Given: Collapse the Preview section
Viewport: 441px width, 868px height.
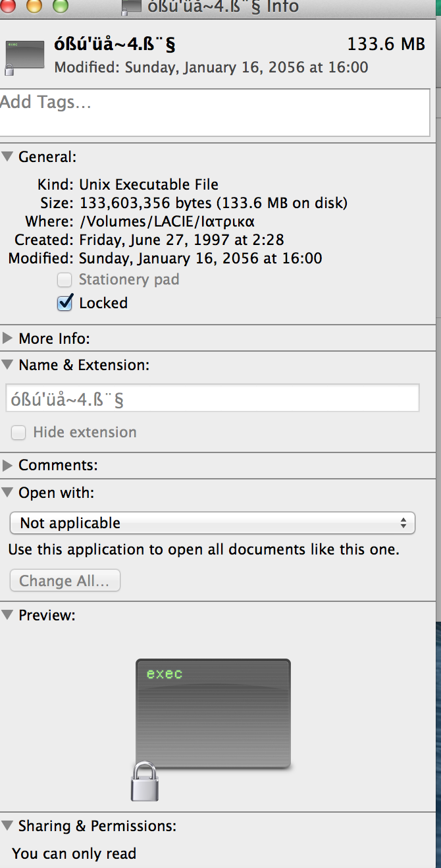Looking at the screenshot, I should coord(7,614).
